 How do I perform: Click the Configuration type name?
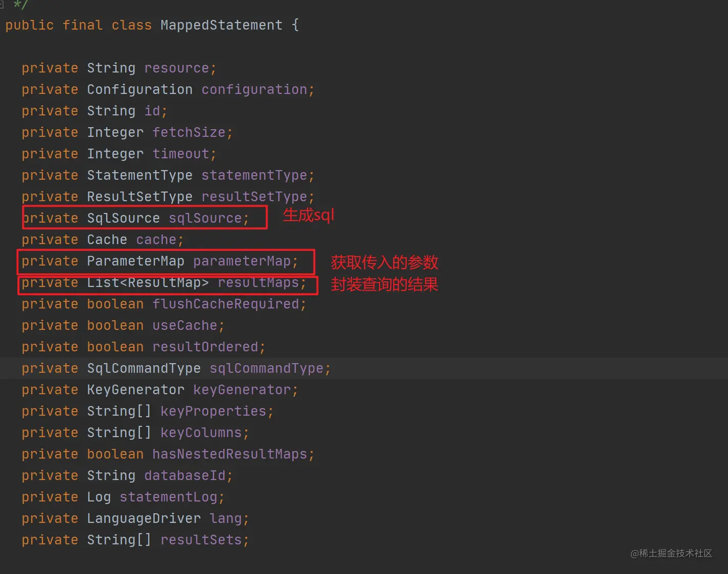pyautogui.click(x=139, y=89)
